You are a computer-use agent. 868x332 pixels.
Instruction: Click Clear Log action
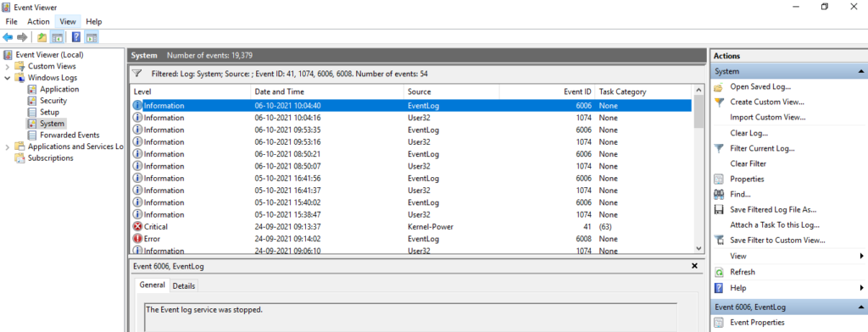pos(748,133)
